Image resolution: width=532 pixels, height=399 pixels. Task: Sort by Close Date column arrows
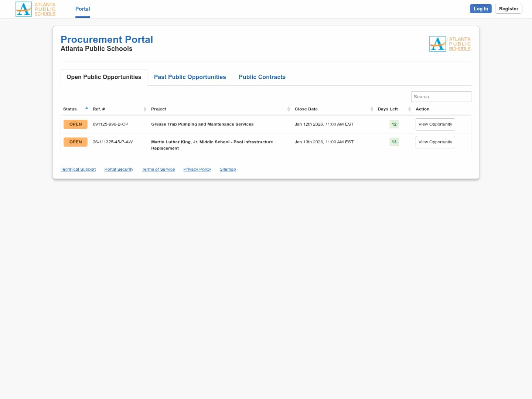pyautogui.click(x=372, y=109)
